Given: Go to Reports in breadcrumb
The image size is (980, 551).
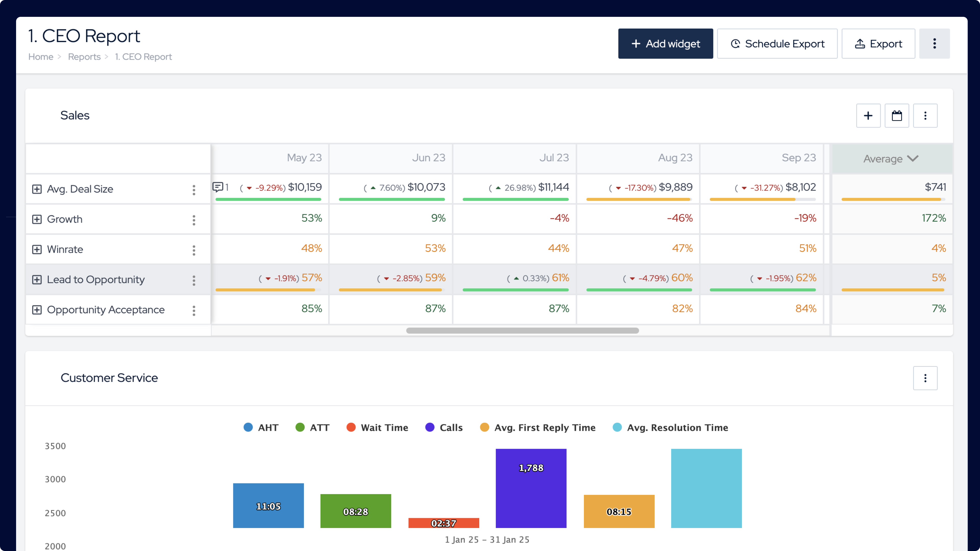Looking at the screenshot, I should pyautogui.click(x=84, y=57).
